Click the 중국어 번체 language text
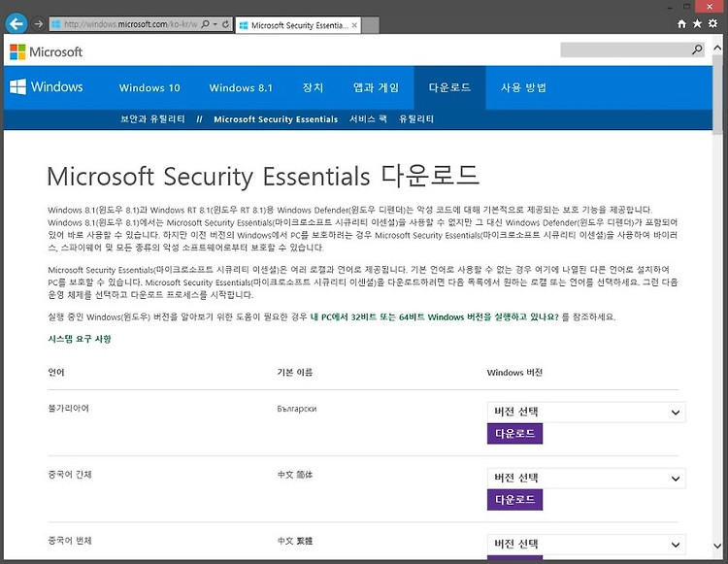 [70, 541]
